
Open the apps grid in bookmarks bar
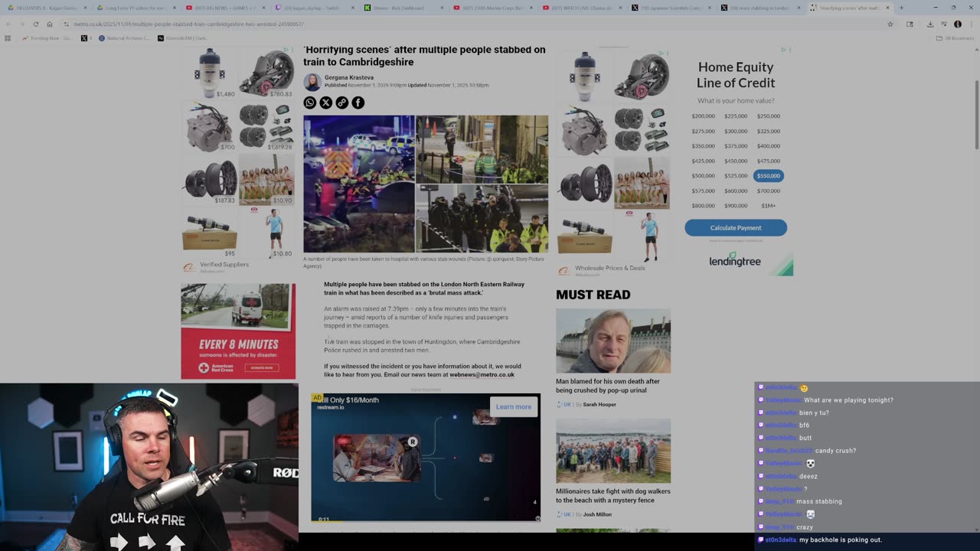8,37
